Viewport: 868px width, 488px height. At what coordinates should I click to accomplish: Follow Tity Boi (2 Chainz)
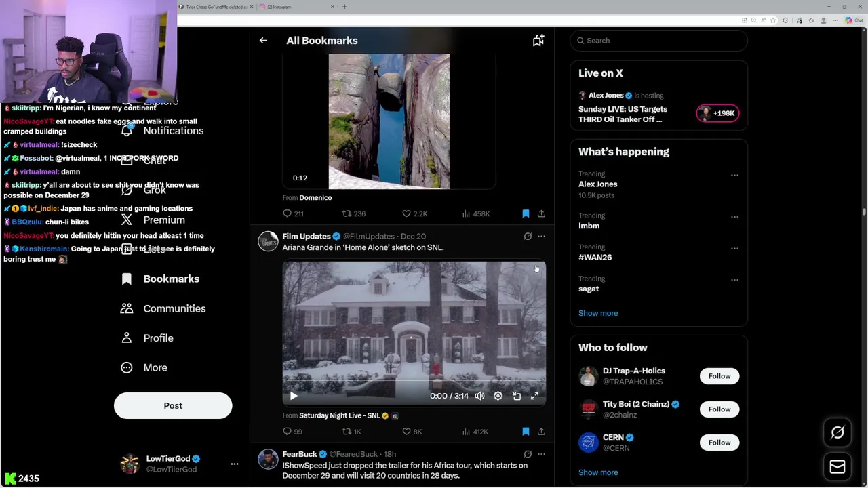719,409
